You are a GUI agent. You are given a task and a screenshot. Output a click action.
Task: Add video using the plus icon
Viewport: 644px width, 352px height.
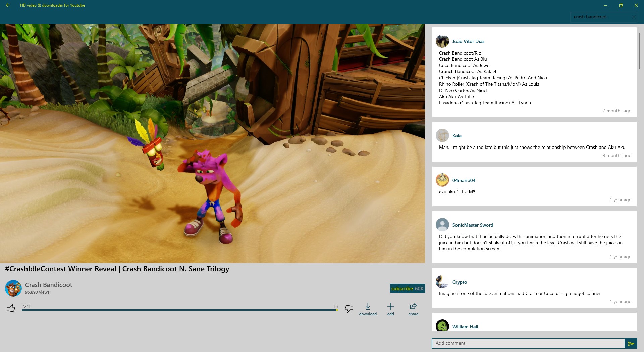click(391, 309)
